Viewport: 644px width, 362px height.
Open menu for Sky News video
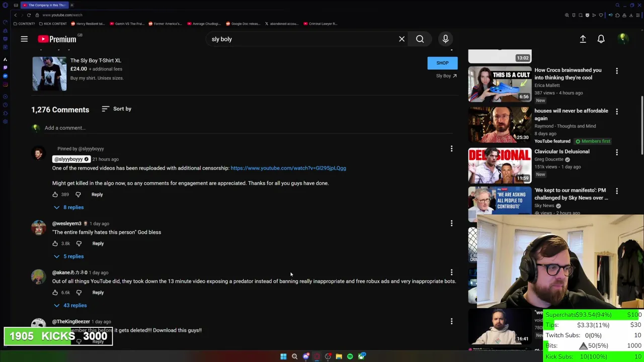pos(617,191)
